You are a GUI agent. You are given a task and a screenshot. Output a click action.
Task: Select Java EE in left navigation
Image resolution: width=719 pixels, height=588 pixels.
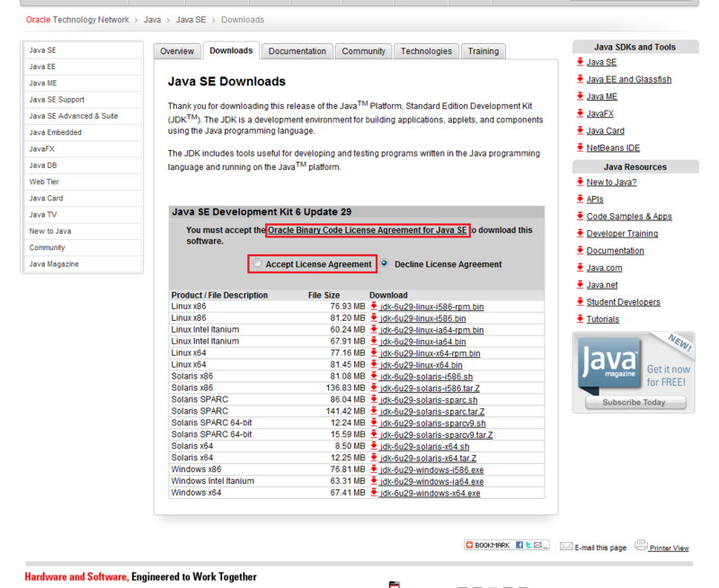coord(83,67)
